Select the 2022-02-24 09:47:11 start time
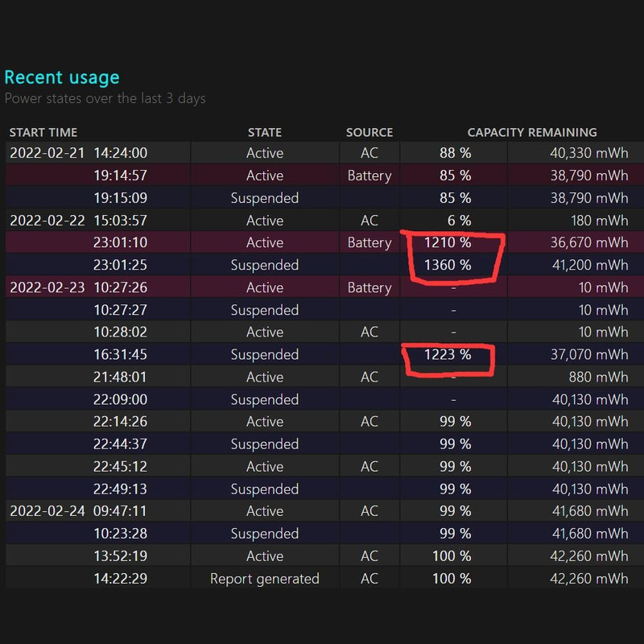 coord(78,511)
